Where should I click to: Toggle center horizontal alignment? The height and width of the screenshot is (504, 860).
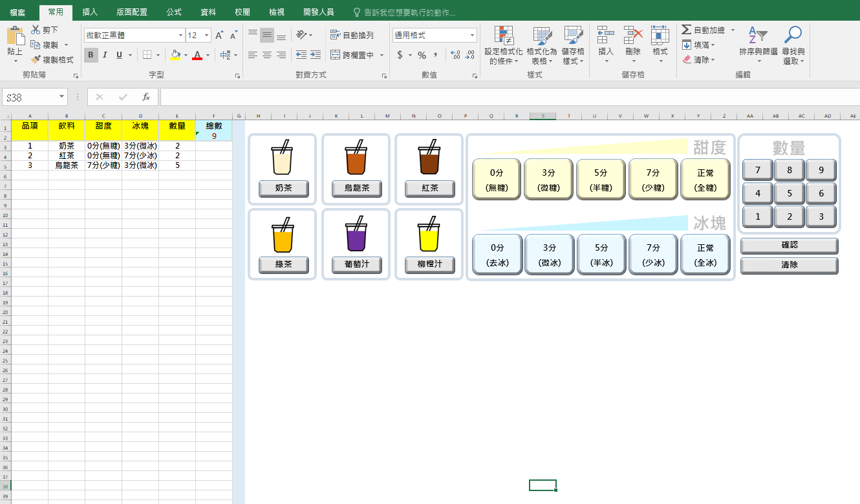(266, 55)
